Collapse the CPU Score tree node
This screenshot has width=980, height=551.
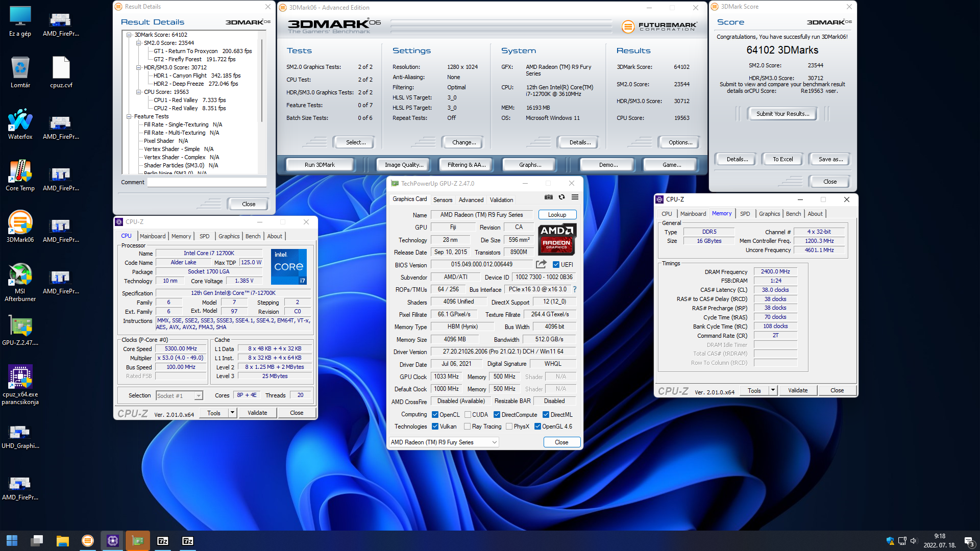[138, 92]
